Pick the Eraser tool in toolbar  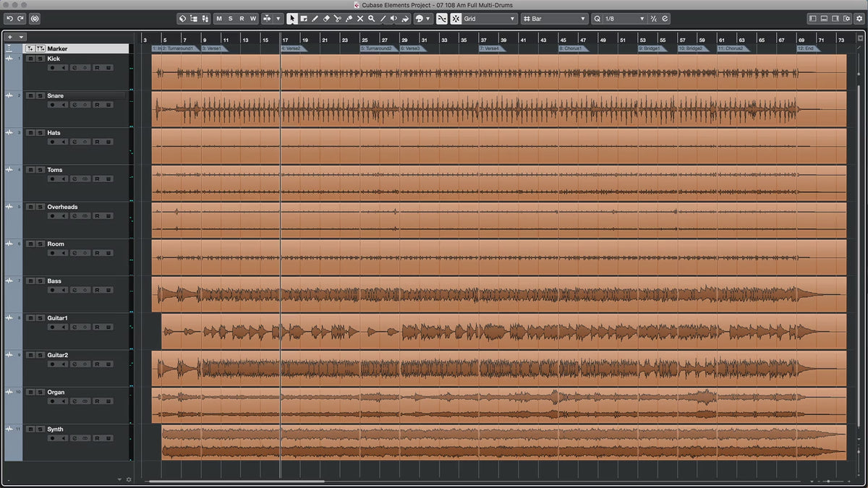(x=325, y=19)
